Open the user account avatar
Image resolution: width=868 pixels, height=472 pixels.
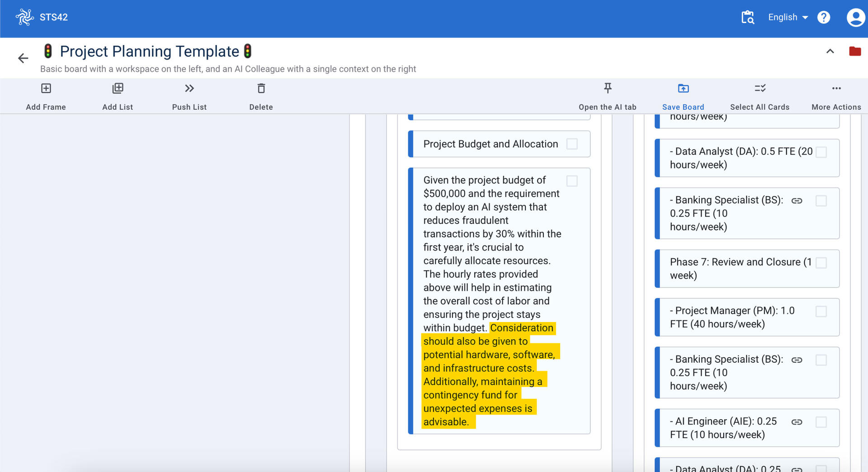855,18
